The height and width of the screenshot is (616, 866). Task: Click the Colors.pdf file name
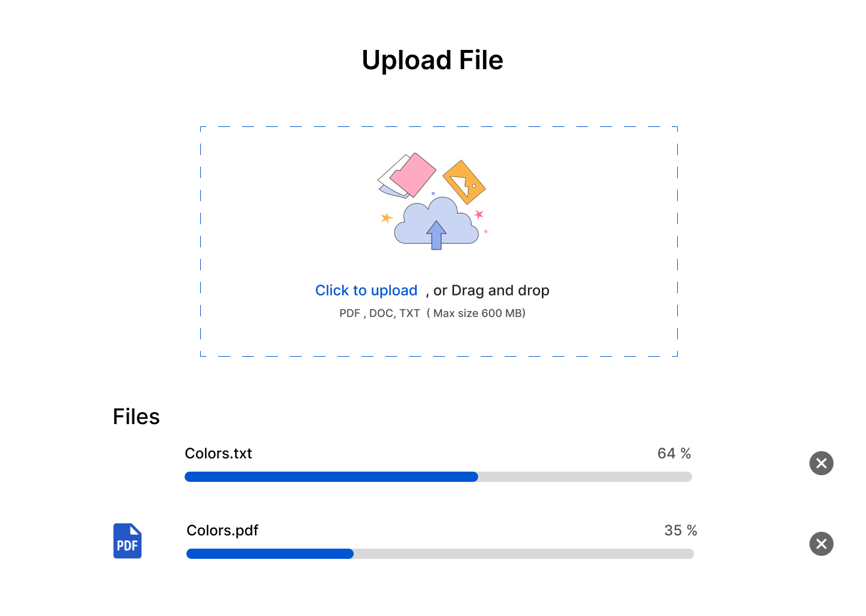[222, 531]
